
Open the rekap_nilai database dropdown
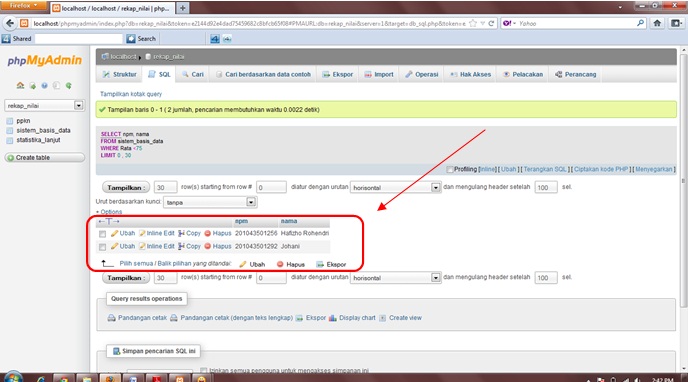pos(44,106)
